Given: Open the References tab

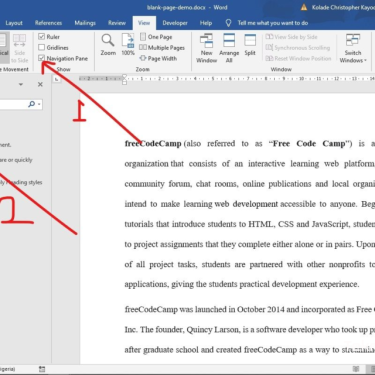Looking at the screenshot, I should 48,23.
